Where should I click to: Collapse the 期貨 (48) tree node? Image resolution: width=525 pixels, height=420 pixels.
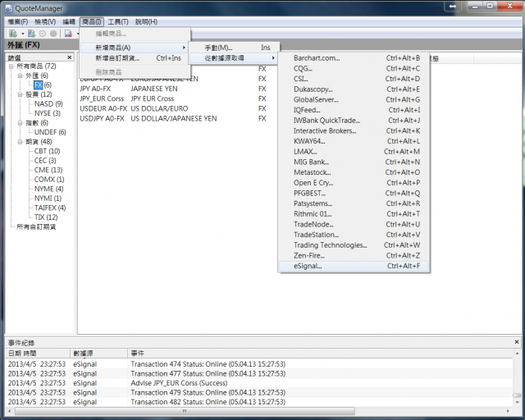click(20, 142)
